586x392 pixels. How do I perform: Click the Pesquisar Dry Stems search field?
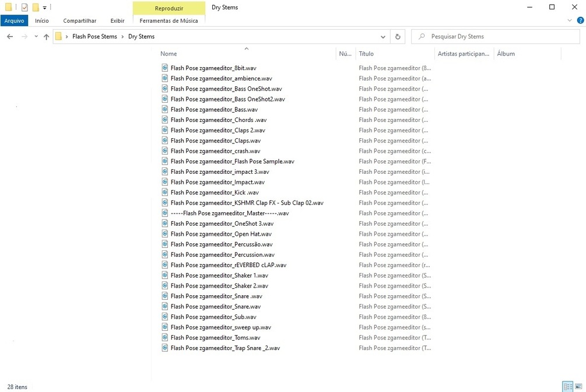495,37
